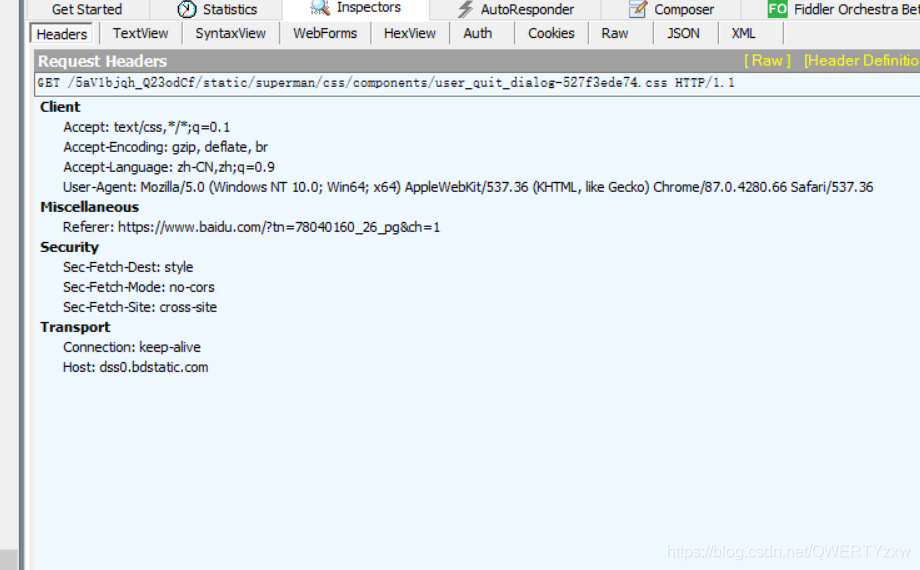The width and height of the screenshot is (920, 570).
Task: Select the Connection: keep-alive header
Action: [x=131, y=347]
